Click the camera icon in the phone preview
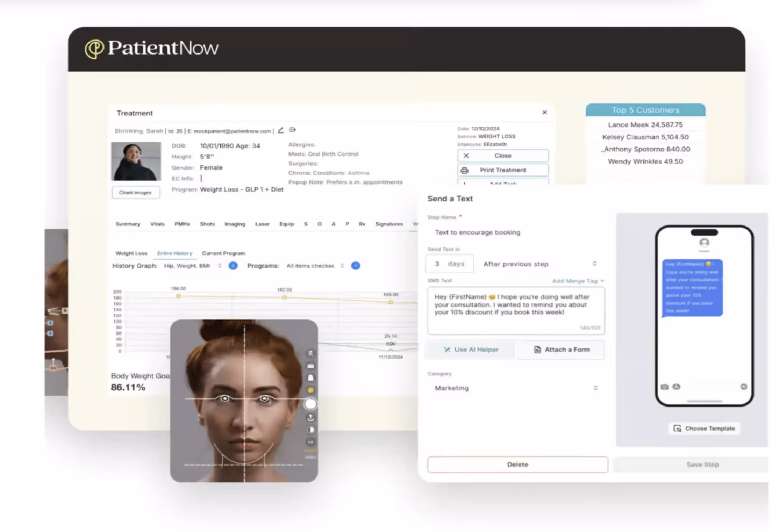This screenshot has width=772, height=532. click(665, 387)
